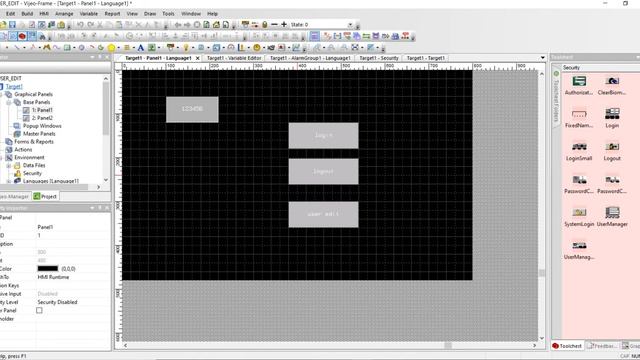
Task: Select the Lamp tool lightbulb icon
Action: 186,48
